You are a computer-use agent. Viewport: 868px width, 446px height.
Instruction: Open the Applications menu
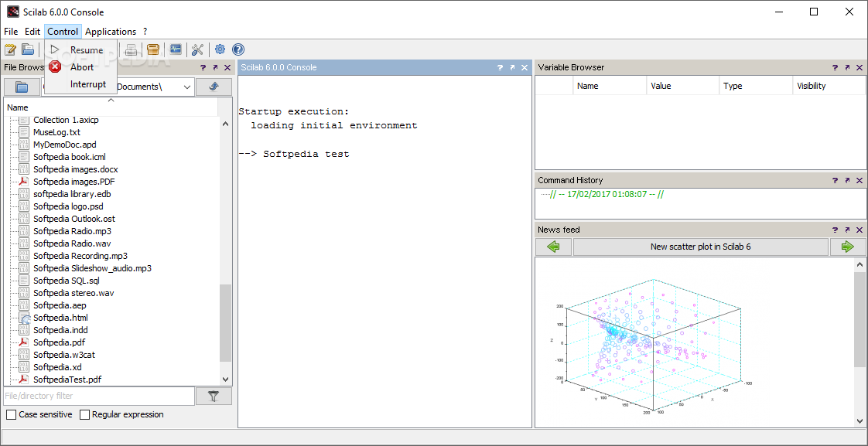click(111, 32)
